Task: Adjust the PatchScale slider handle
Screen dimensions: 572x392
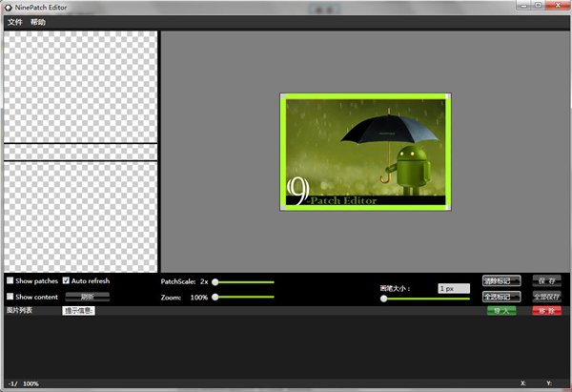Action: click(x=215, y=281)
